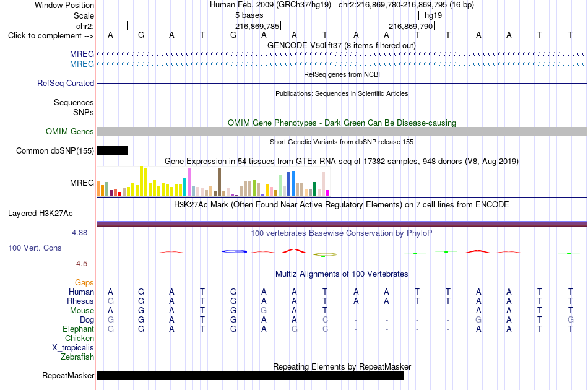Click the Sequences track label
Viewport: 588px width, 390px height.
point(74,102)
